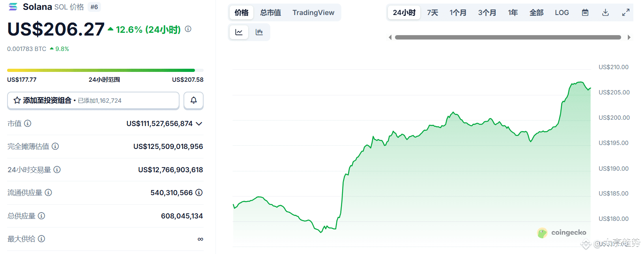Viewport: 644px width, 254px height.
Task: Open the TradingView tab
Action: pyautogui.click(x=313, y=13)
